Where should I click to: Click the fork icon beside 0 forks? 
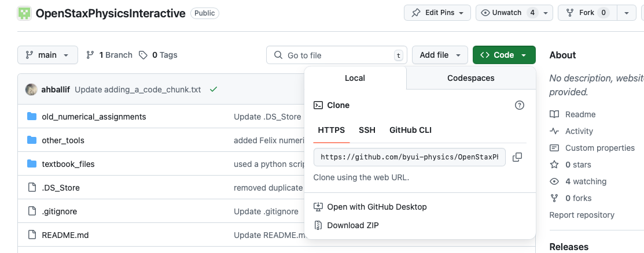click(x=554, y=199)
